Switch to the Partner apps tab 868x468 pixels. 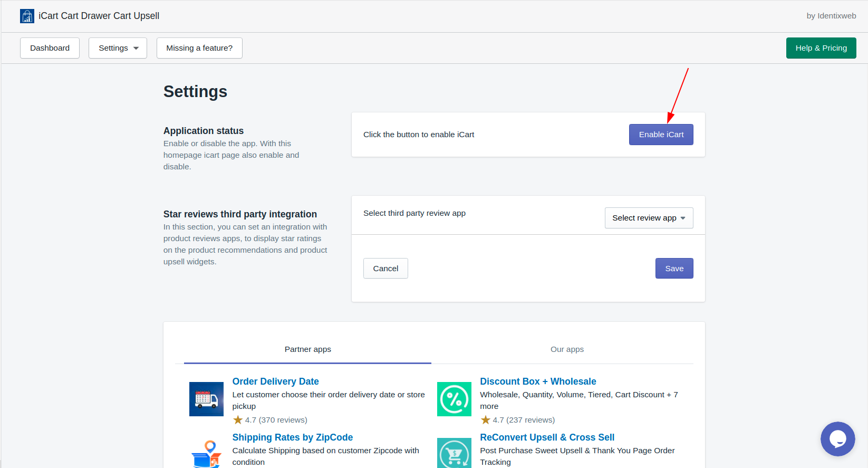pos(308,349)
